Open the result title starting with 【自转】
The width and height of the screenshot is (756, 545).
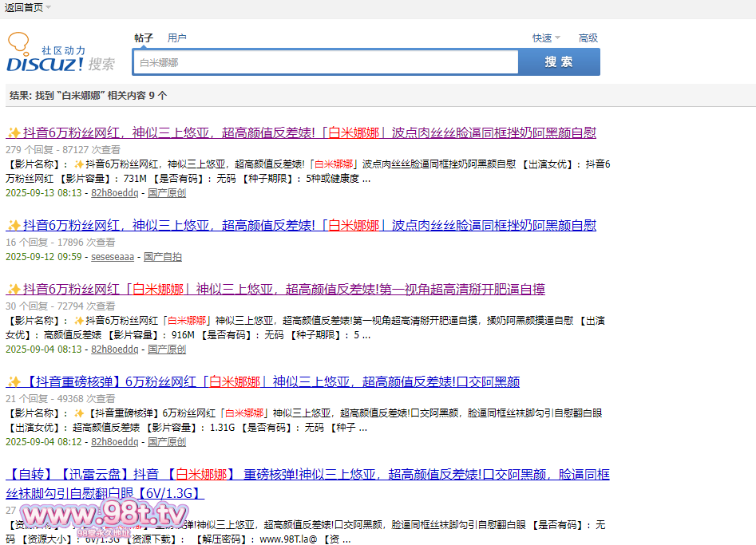pyautogui.click(x=307, y=475)
